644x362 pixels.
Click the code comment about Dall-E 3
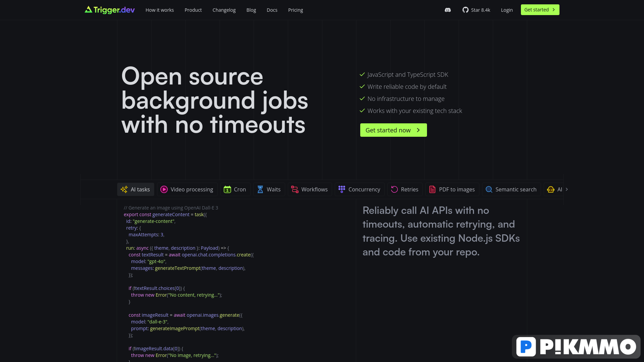pyautogui.click(x=171, y=208)
